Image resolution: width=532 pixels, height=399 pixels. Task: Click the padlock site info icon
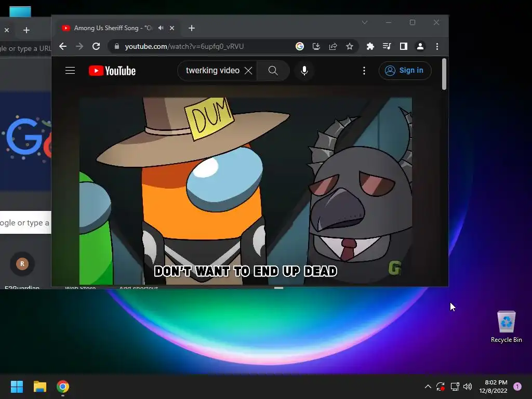[117, 46]
